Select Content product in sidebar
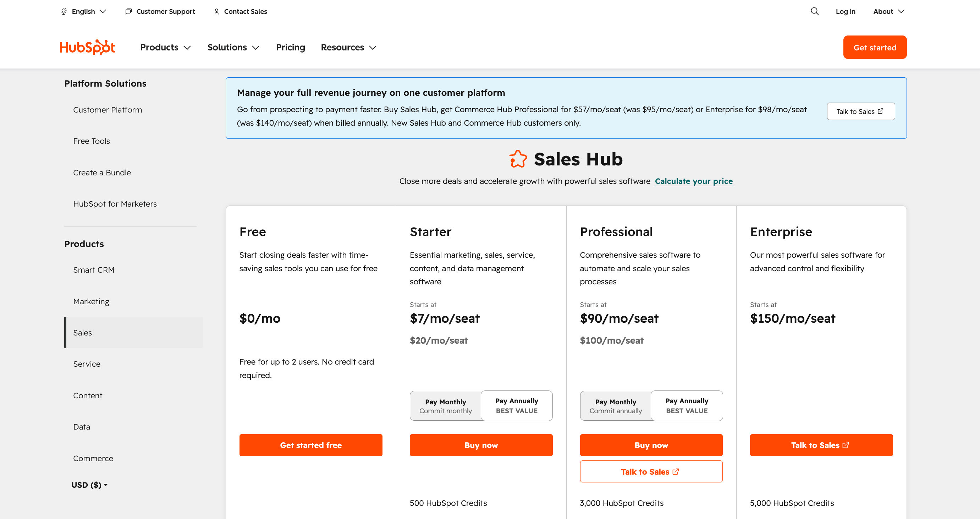 coord(88,395)
